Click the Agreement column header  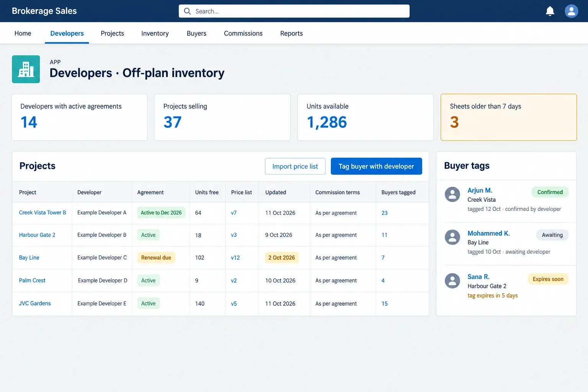tap(150, 192)
